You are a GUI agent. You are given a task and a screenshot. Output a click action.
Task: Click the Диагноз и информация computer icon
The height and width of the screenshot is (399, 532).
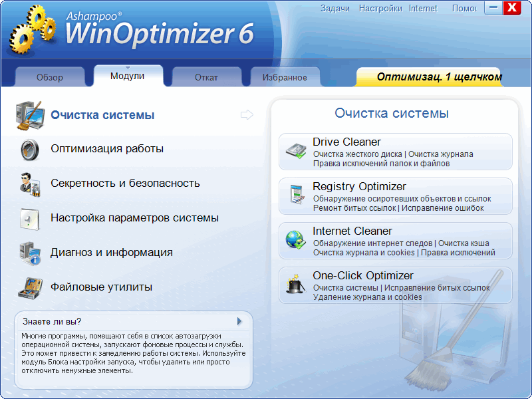pos(30,253)
